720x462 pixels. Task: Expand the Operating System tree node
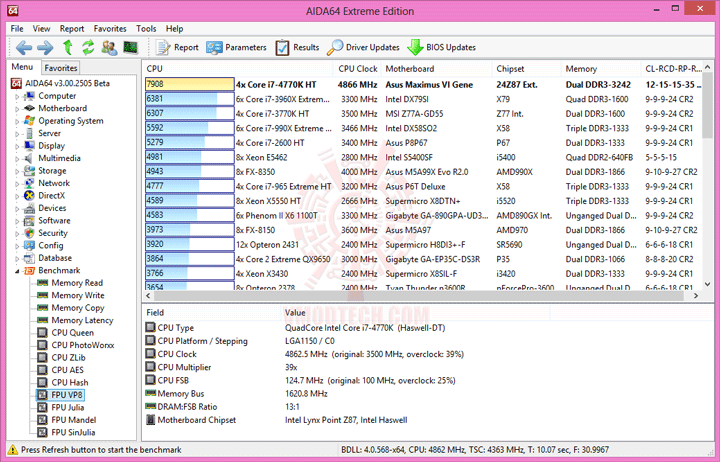tap(17, 121)
